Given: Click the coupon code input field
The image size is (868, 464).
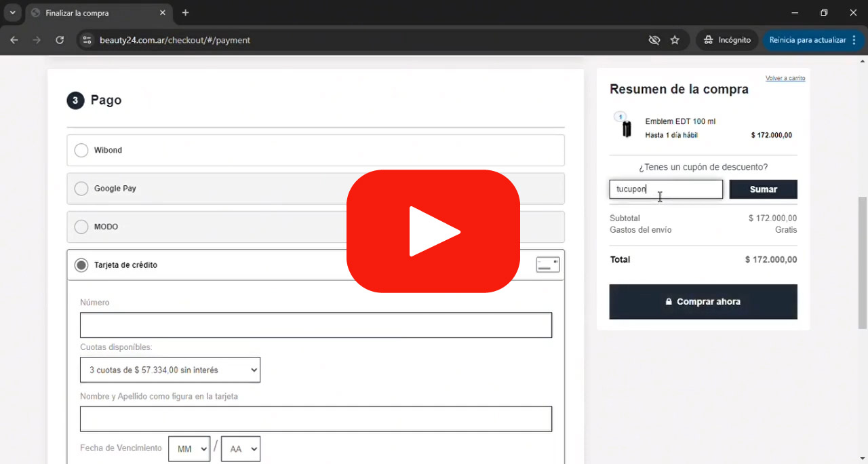Looking at the screenshot, I should tap(666, 189).
